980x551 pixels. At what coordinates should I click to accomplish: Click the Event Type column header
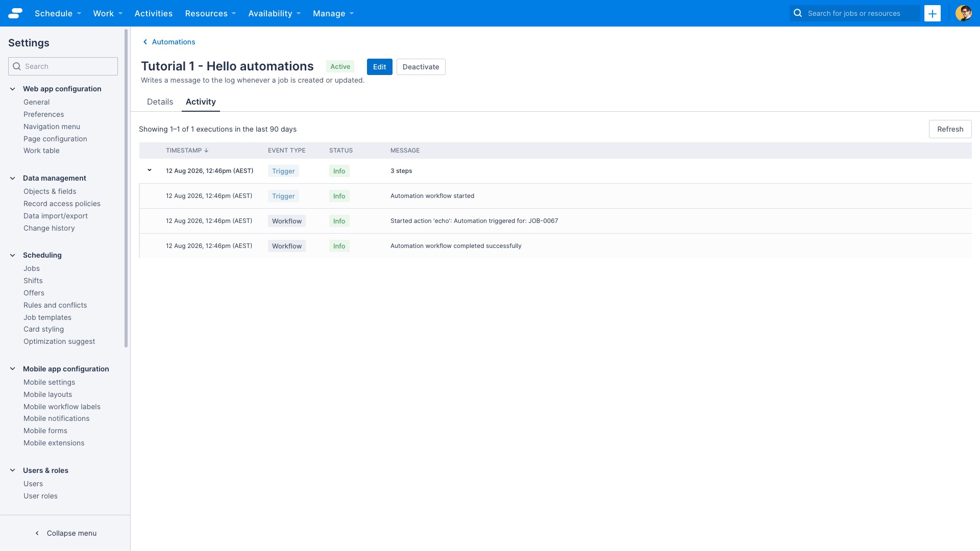coord(287,151)
